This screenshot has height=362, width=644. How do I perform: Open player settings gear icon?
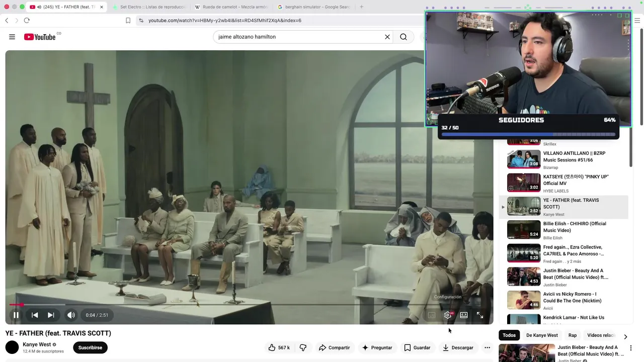point(448,315)
